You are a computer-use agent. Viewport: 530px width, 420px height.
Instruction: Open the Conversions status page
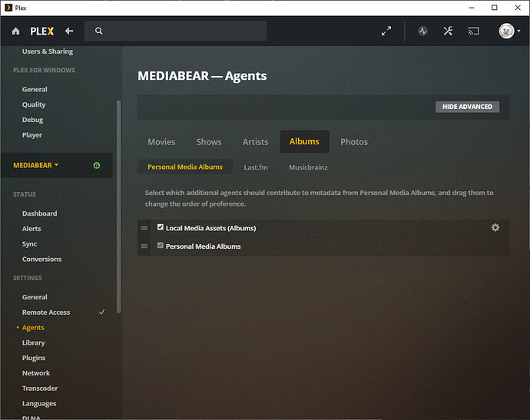(x=41, y=260)
